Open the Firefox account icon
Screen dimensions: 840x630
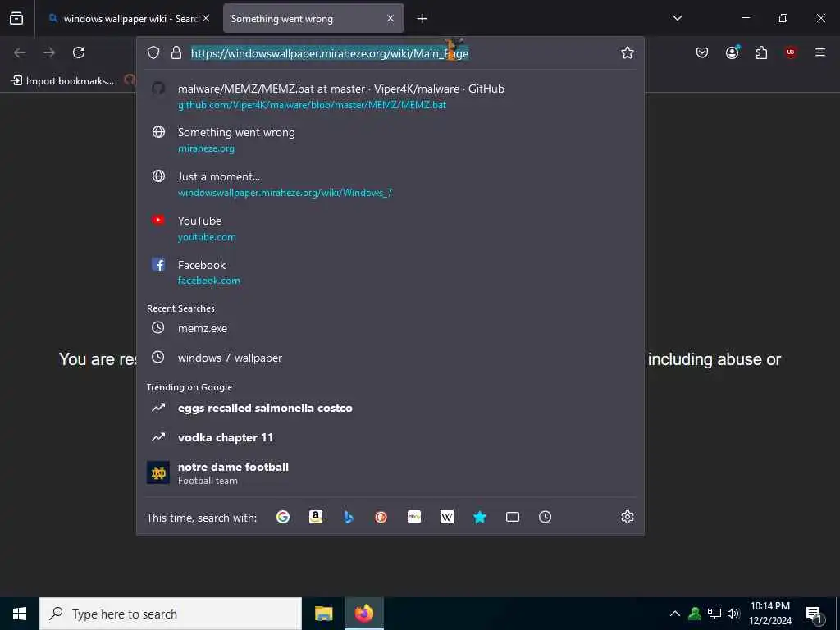pyautogui.click(x=732, y=52)
